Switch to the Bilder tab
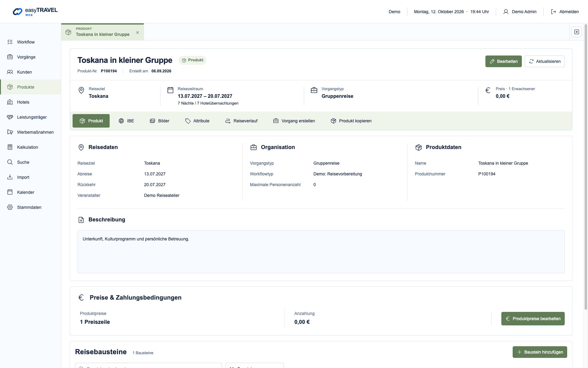 160,121
